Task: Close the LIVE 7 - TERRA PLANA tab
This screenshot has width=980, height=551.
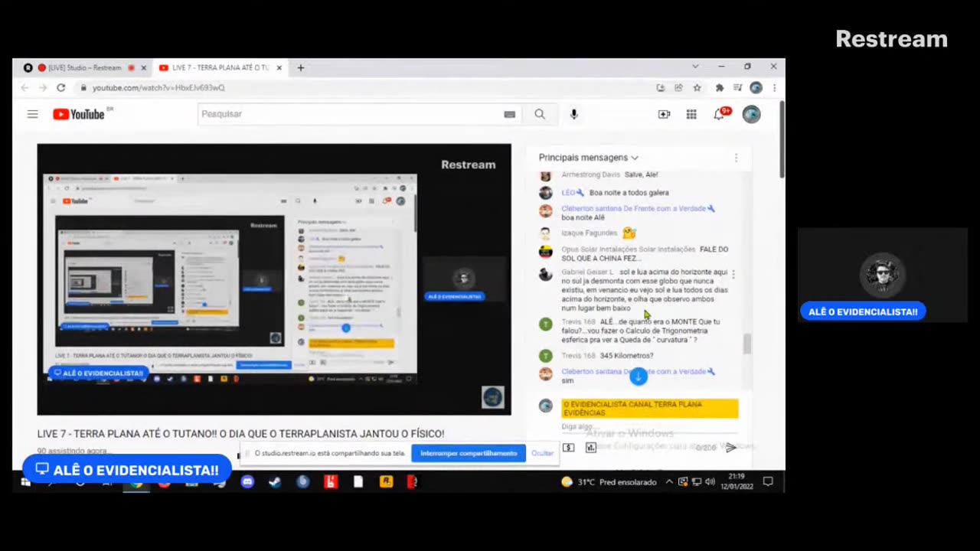Action: tap(279, 67)
